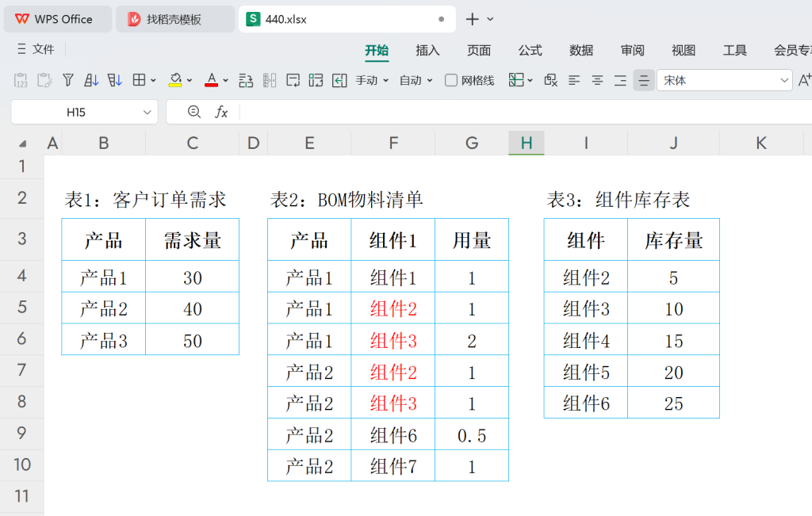Click the freeze panes icon
Viewport: 812px width, 516px height.
[x=515, y=80]
